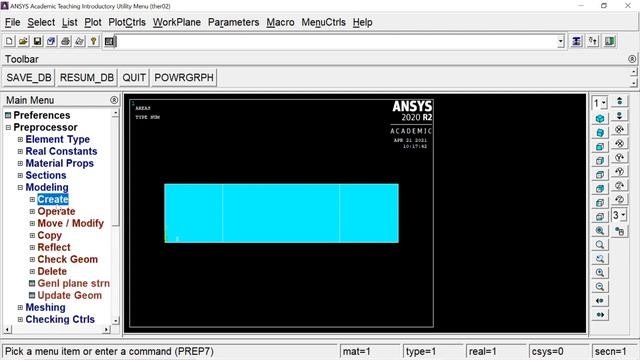Screen dimensions: 640x360
Task: Click the Back Up zoom icon
Action: (600, 258)
